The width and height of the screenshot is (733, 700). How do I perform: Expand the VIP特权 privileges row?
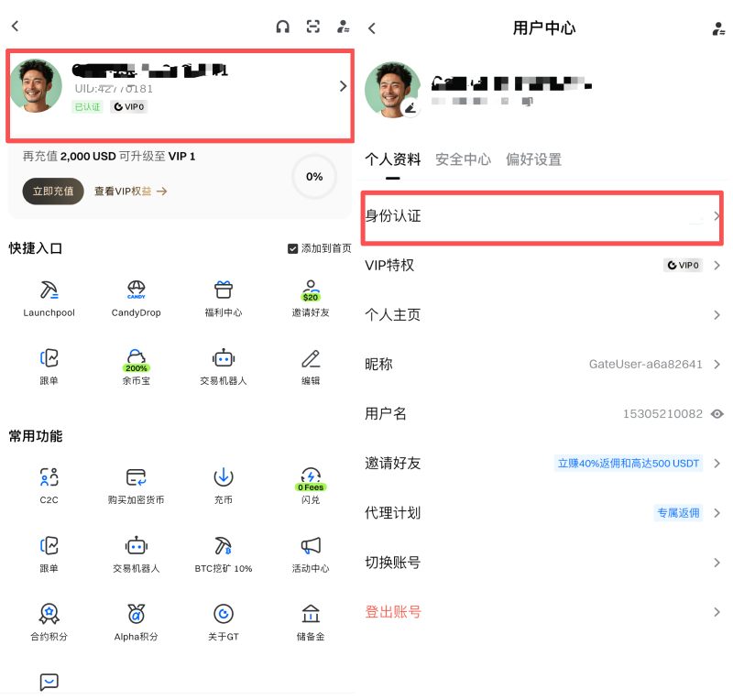tap(542, 266)
